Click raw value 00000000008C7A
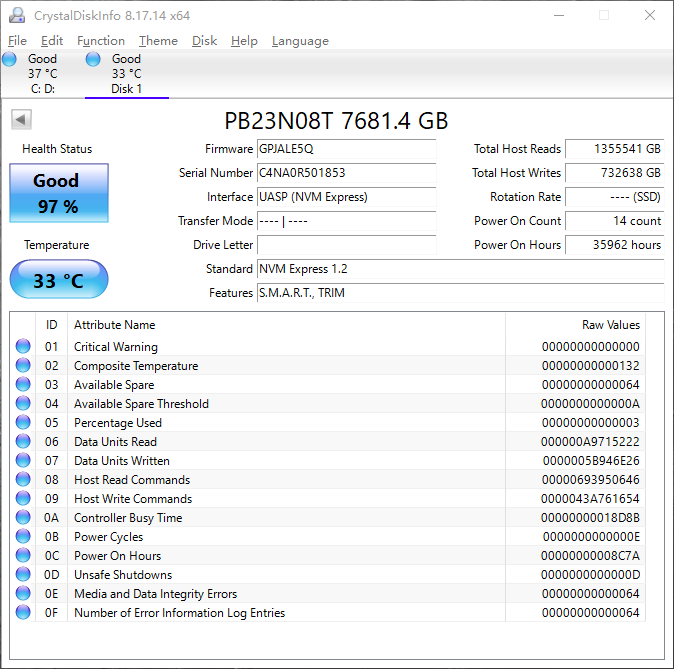 (590, 556)
